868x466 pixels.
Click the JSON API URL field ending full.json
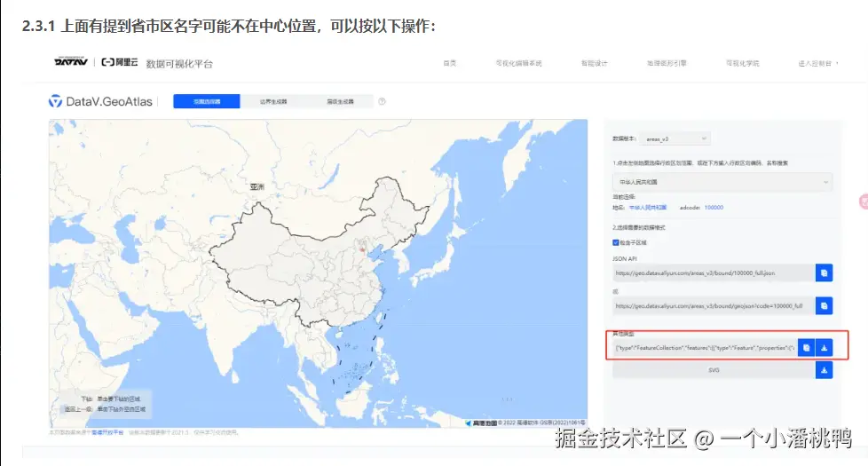(714, 272)
